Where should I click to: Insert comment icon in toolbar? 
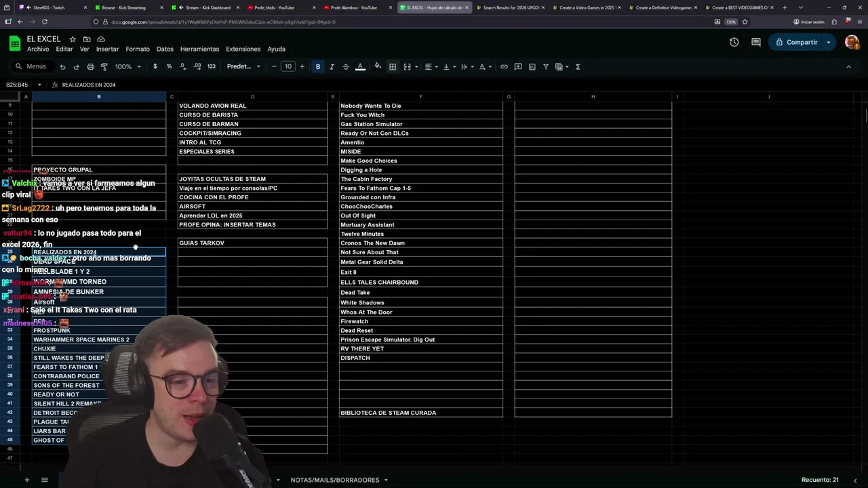[518, 66]
